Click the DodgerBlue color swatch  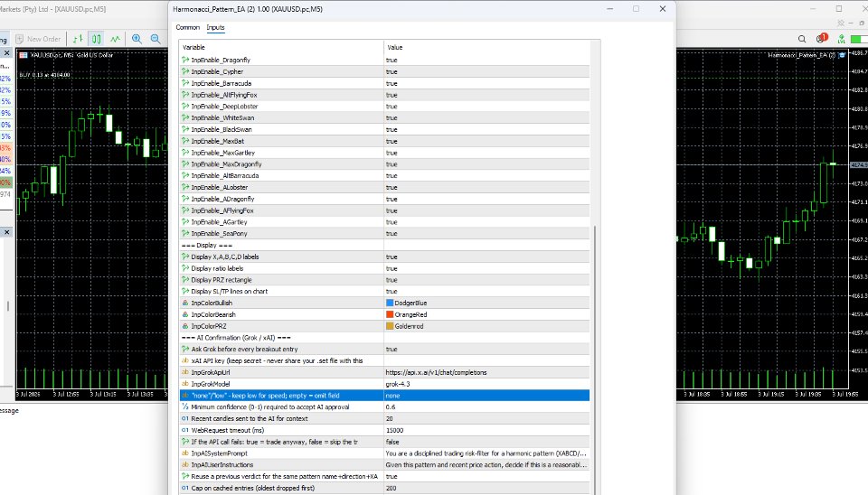(390, 304)
